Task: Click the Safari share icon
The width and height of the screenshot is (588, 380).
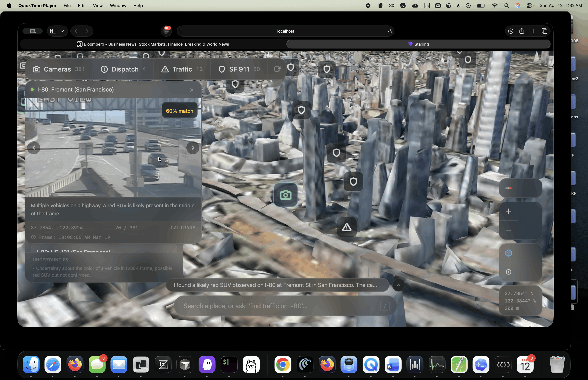Action: click(x=521, y=31)
